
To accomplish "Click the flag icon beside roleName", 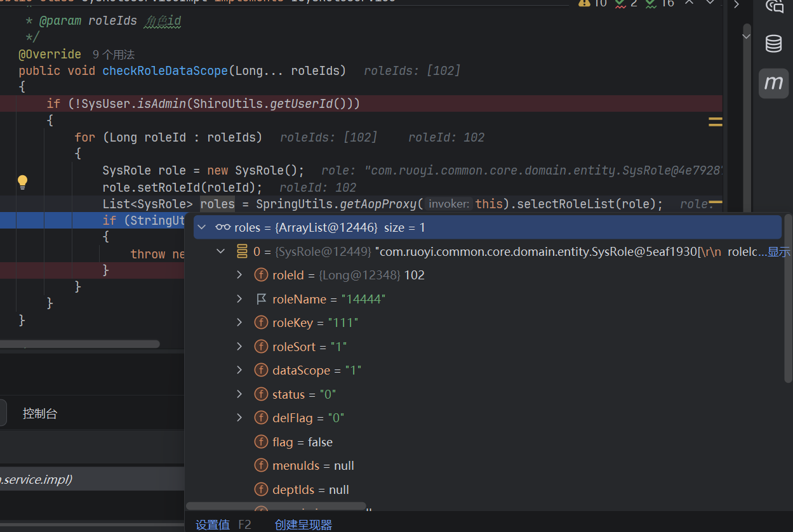I will 261,299.
